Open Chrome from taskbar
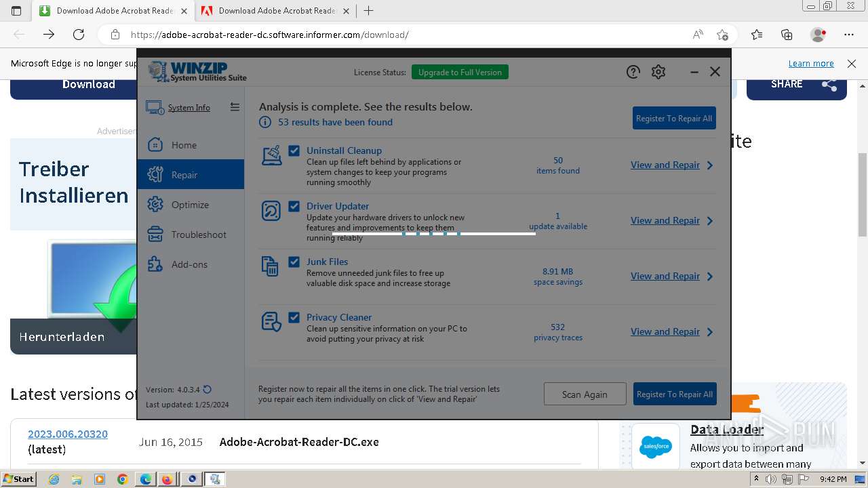This screenshot has height=488, width=868. point(122,479)
